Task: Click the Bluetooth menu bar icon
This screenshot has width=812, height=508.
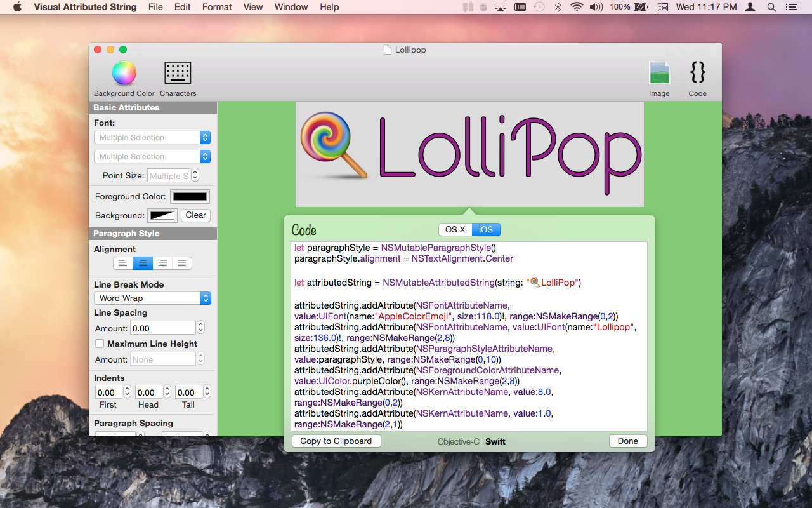Action: click(x=558, y=7)
